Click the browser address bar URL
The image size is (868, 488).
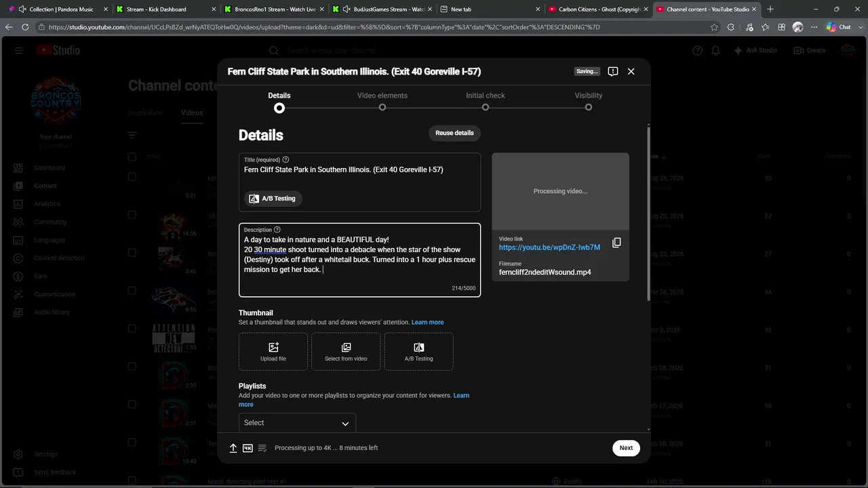click(324, 27)
